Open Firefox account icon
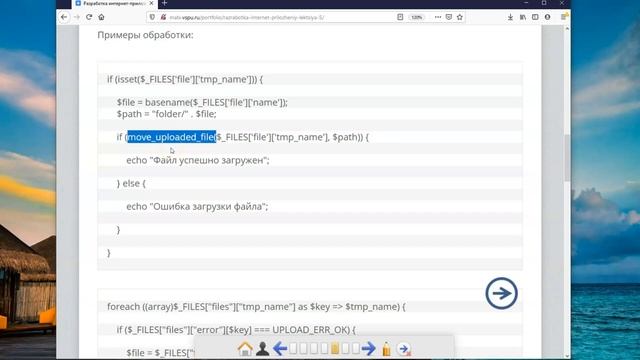The width and height of the screenshot is (640, 360). pos(547,17)
